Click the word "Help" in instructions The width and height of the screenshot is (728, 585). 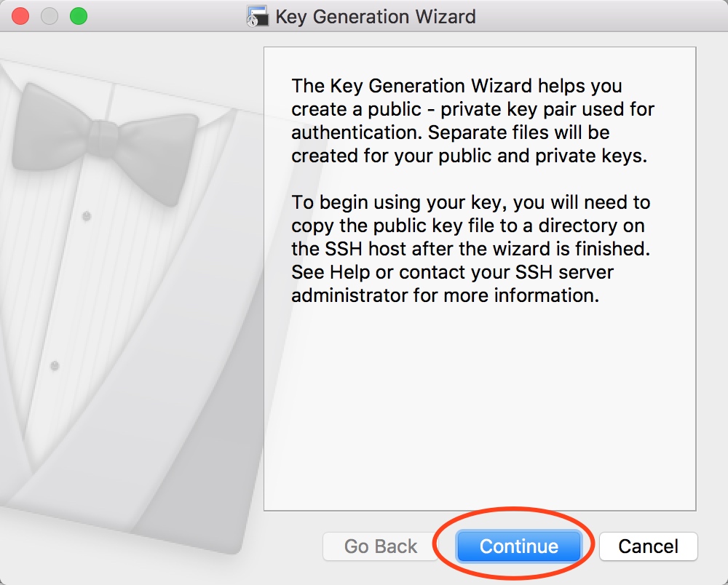click(349, 272)
